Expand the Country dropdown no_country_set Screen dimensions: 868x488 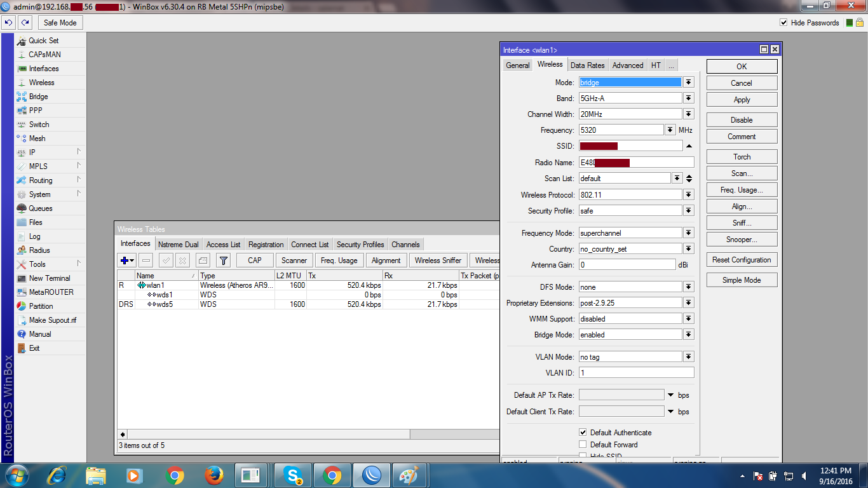click(688, 248)
